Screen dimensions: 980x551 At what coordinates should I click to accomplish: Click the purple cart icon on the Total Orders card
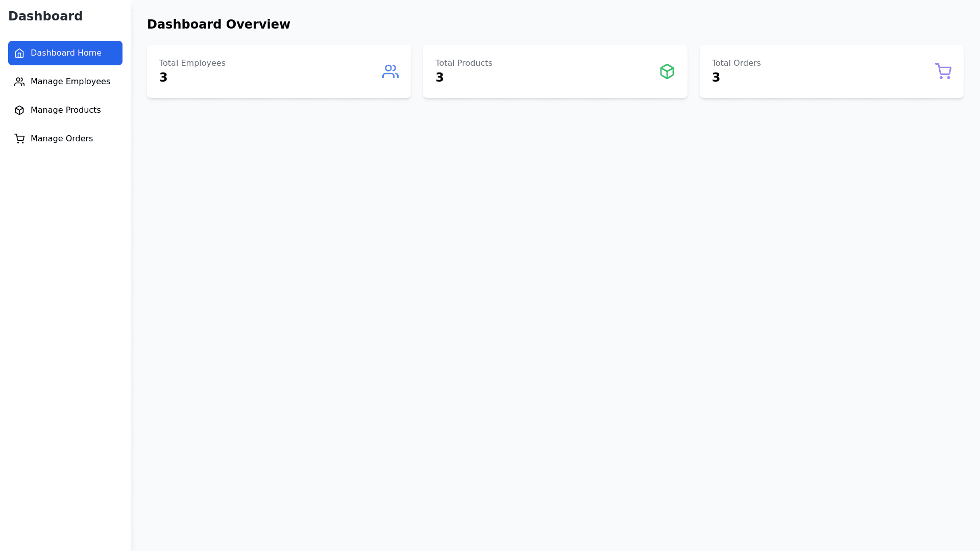click(x=943, y=71)
